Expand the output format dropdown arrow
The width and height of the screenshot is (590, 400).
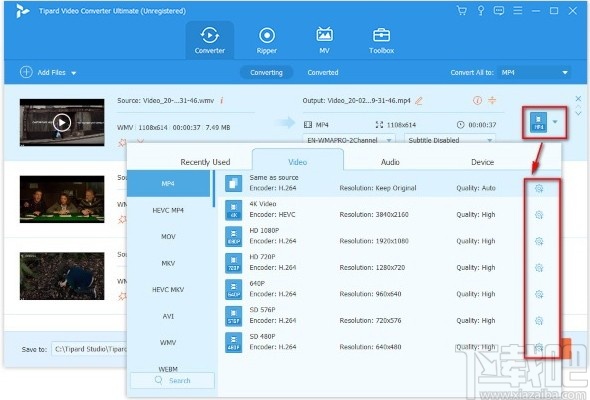(555, 122)
